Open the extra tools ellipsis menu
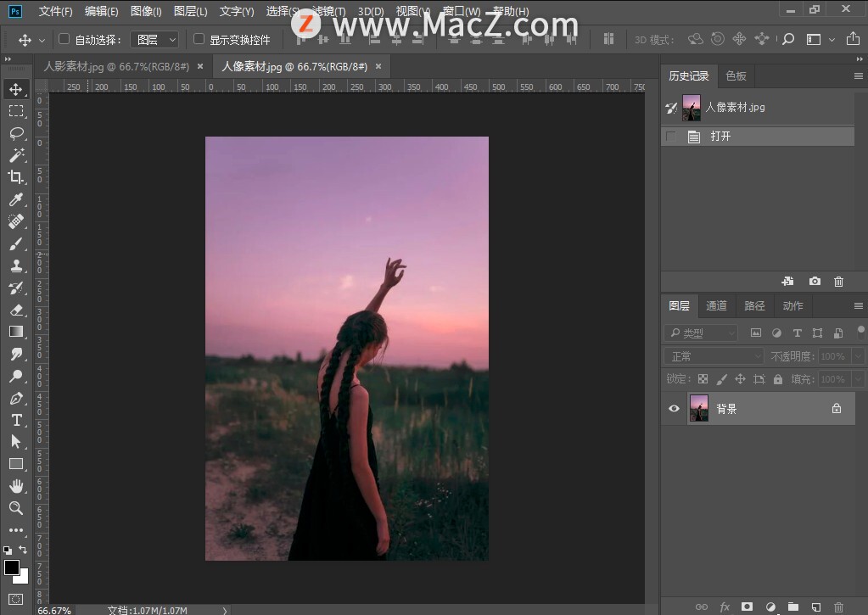Viewport: 868px width, 615px height. tap(16, 530)
